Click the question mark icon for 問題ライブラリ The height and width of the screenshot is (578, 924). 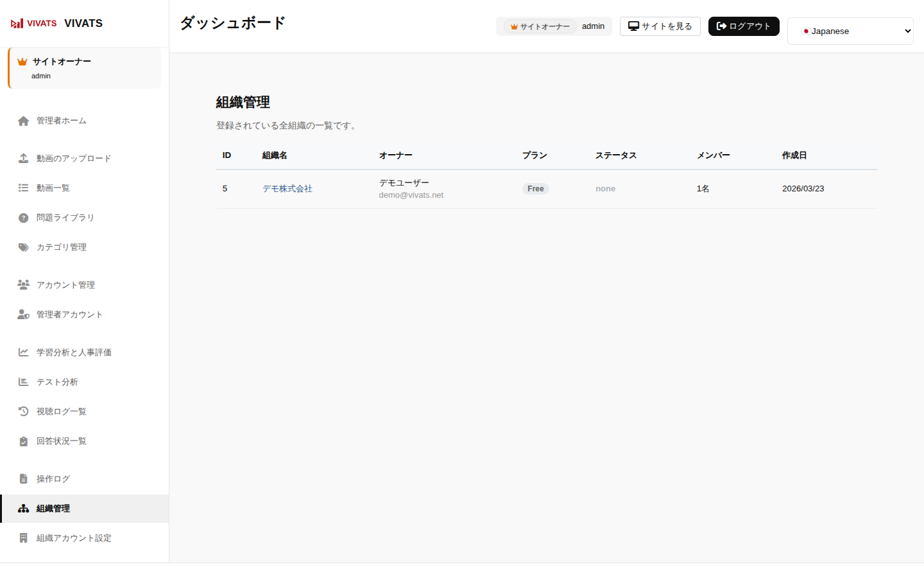click(x=24, y=218)
